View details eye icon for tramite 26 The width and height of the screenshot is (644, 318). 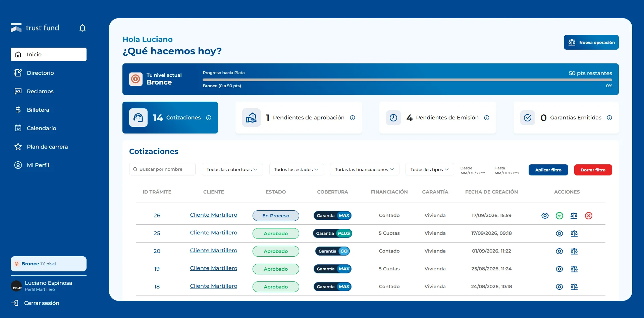[x=545, y=216]
